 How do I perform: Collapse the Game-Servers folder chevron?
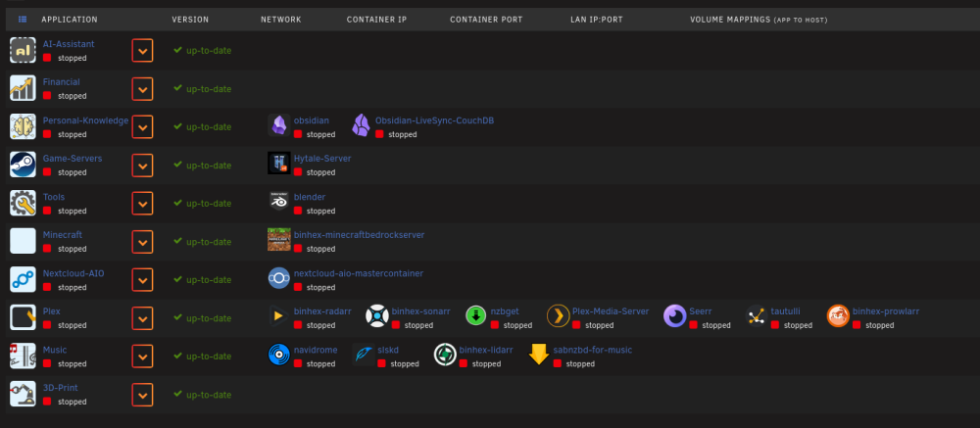click(142, 166)
